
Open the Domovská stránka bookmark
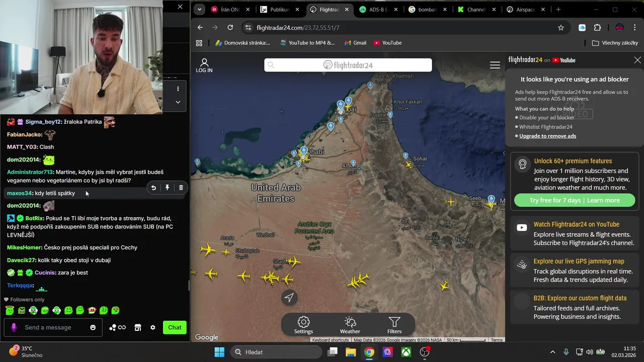[243, 43]
